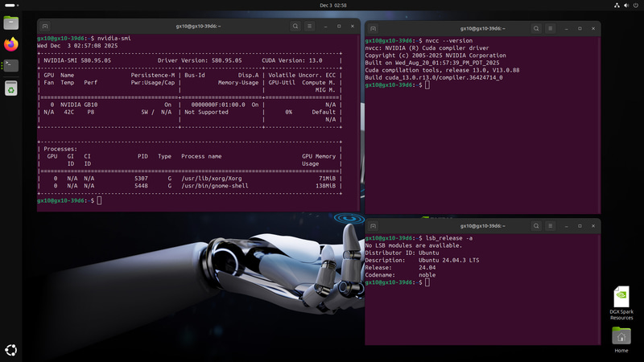The image size is (644, 362).
Task: Click the nvcc window title bar text
Action: 482,29
